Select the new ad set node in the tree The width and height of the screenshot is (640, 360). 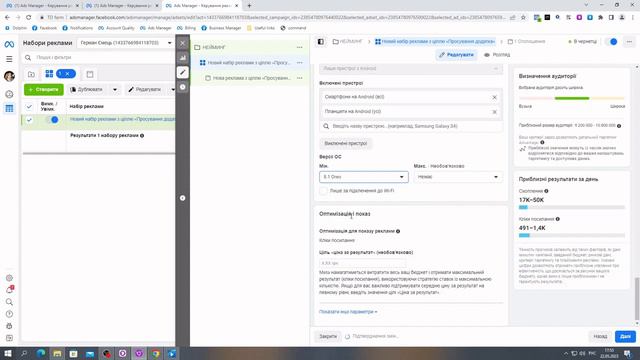249,63
